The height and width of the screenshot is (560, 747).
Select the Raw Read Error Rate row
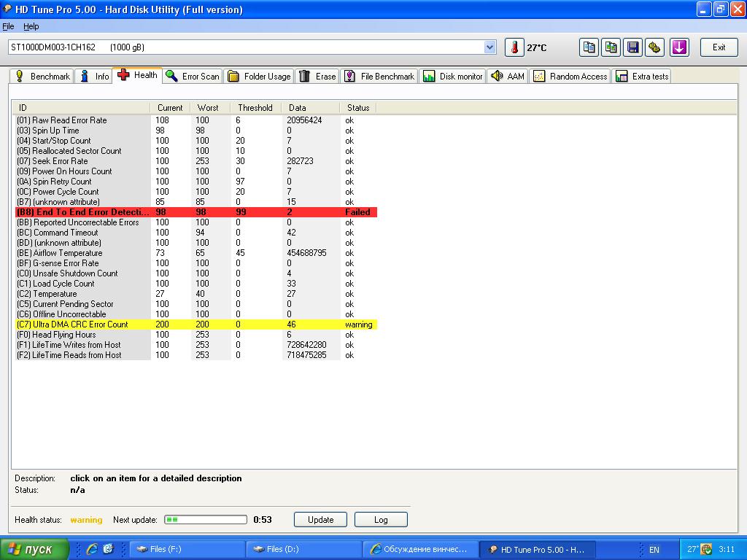point(196,120)
